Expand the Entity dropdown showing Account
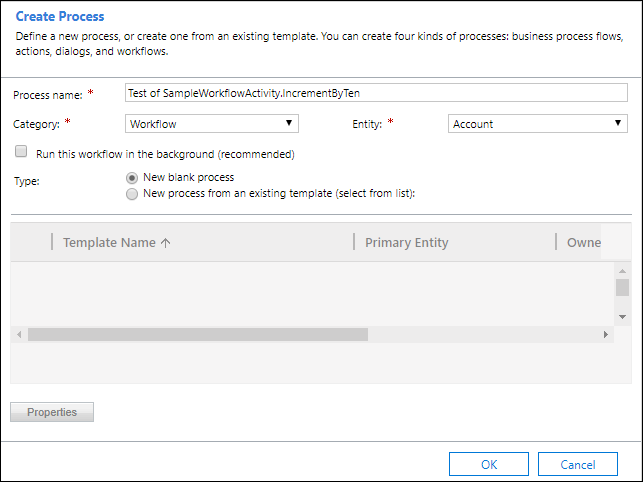Screen dimensions: 643x482 pyautogui.click(x=537, y=124)
